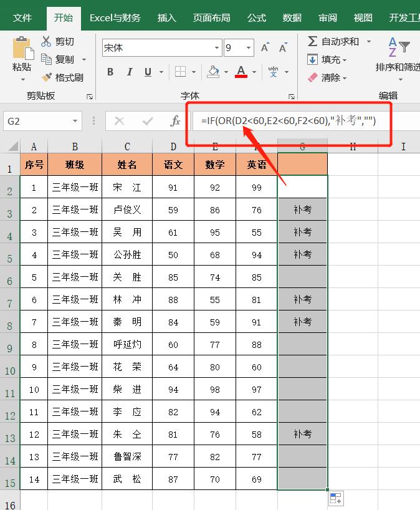Open the AutoSum dropdown arrow
420x510 pixels.
(369, 42)
